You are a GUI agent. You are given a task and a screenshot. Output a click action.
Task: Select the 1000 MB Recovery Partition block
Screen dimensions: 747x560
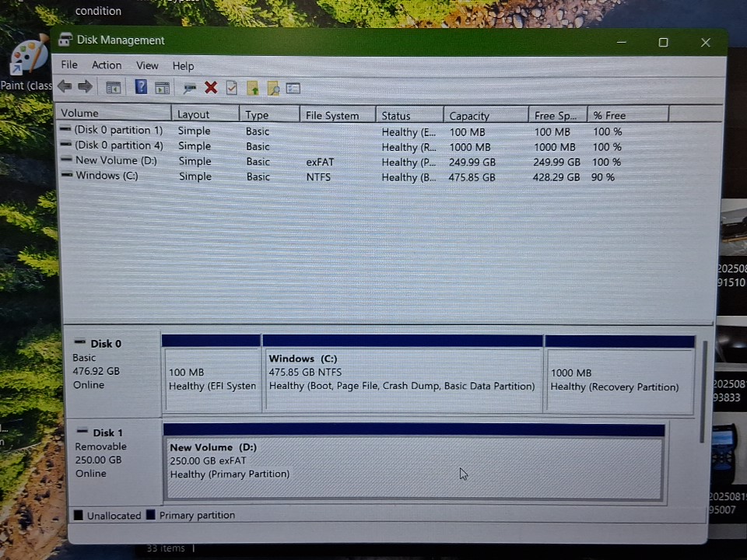click(620, 375)
